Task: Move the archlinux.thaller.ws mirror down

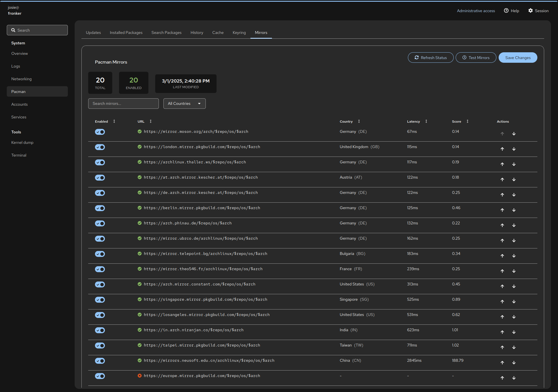Action: (x=514, y=164)
